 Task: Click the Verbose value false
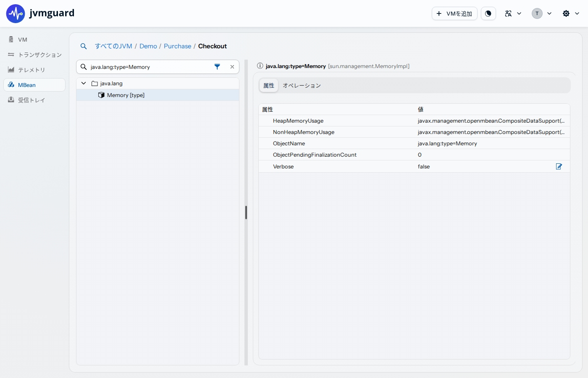point(424,167)
